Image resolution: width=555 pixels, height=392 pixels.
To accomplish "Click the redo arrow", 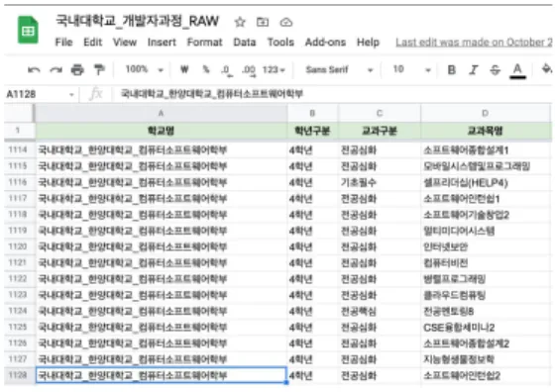I will [x=55, y=70].
